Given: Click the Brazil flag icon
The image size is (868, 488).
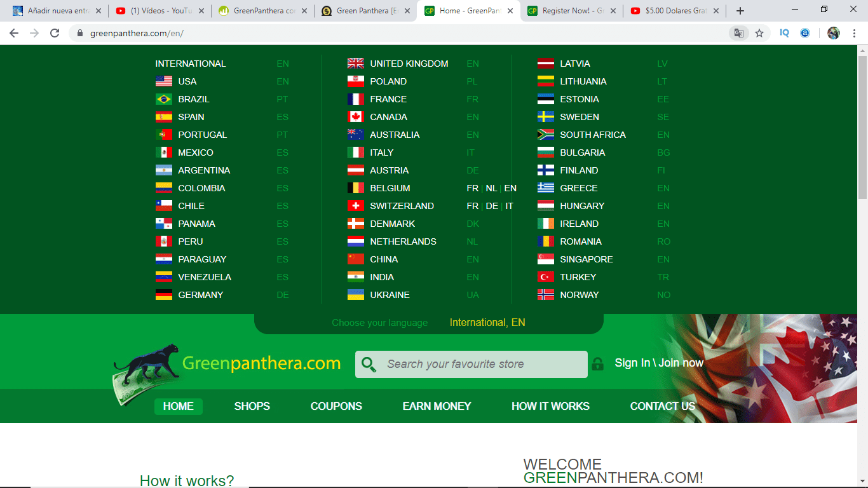Looking at the screenshot, I should tap(164, 99).
